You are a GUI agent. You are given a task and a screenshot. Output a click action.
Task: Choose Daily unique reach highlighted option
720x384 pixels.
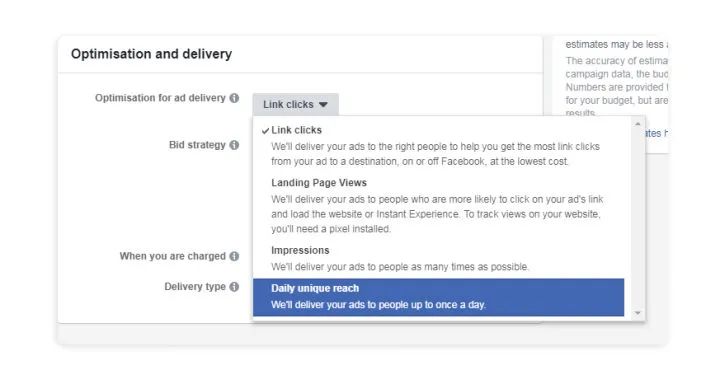point(439,297)
